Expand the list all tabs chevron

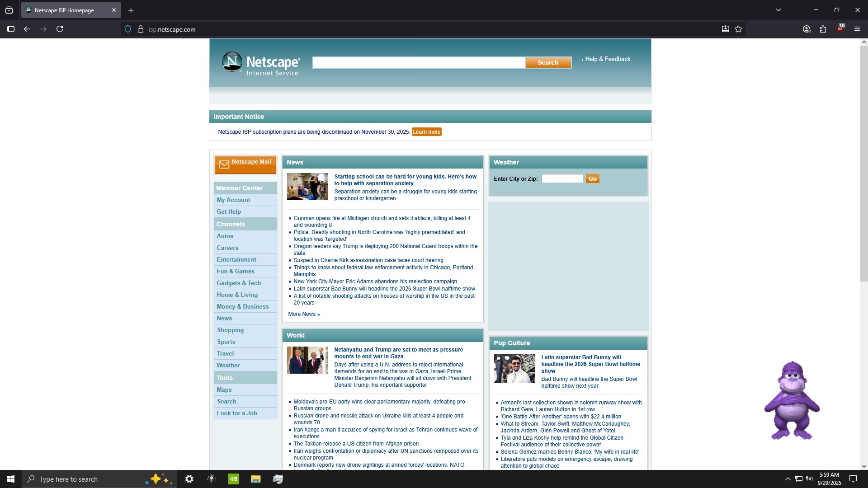point(778,10)
